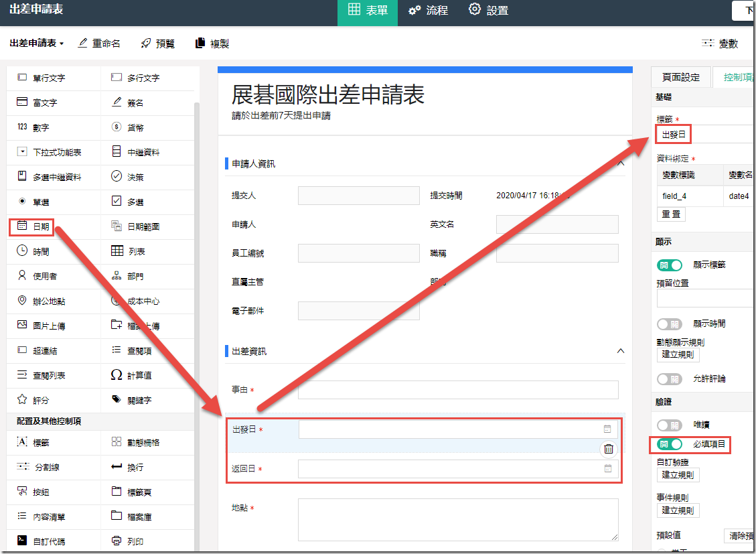Select the 日期 date control icon
Image resolution: width=756 pixels, height=554 pixels.
[21, 226]
